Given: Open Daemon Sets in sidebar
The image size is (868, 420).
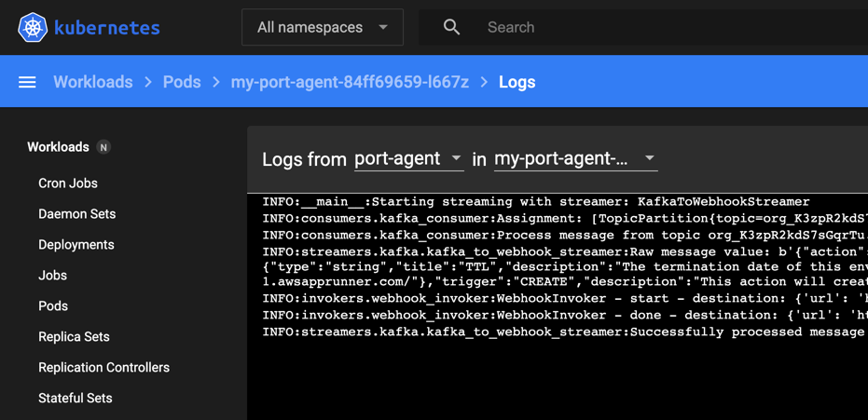Looking at the screenshot, I should [x=76, y=214].
